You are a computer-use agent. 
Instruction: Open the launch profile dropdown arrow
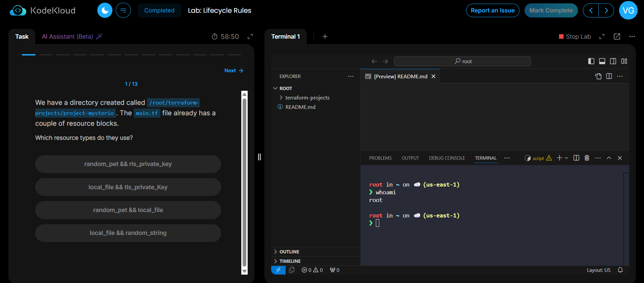[x=566, y=158]
